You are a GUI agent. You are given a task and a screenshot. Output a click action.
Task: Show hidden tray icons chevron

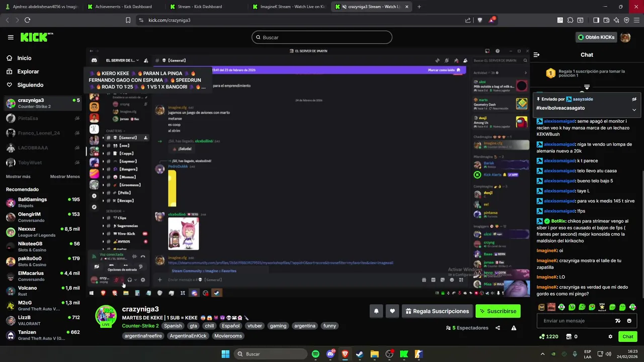(x=542, y=354)
